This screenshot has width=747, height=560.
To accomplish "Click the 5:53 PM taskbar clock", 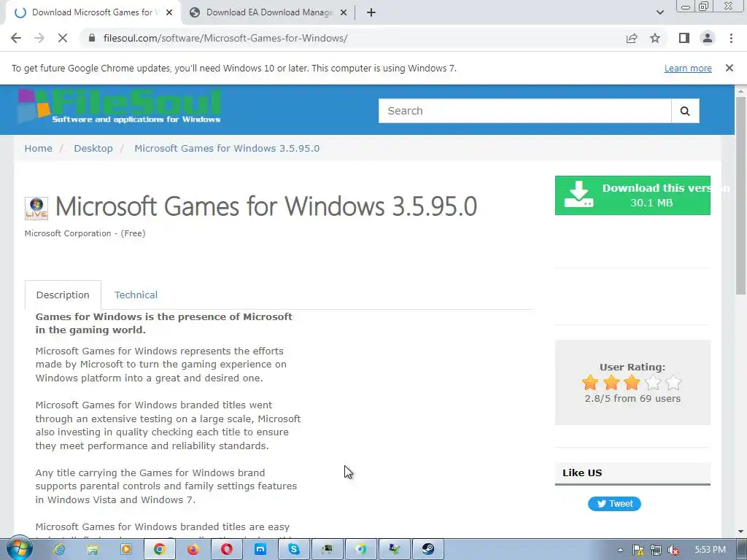I will [710, 550].
